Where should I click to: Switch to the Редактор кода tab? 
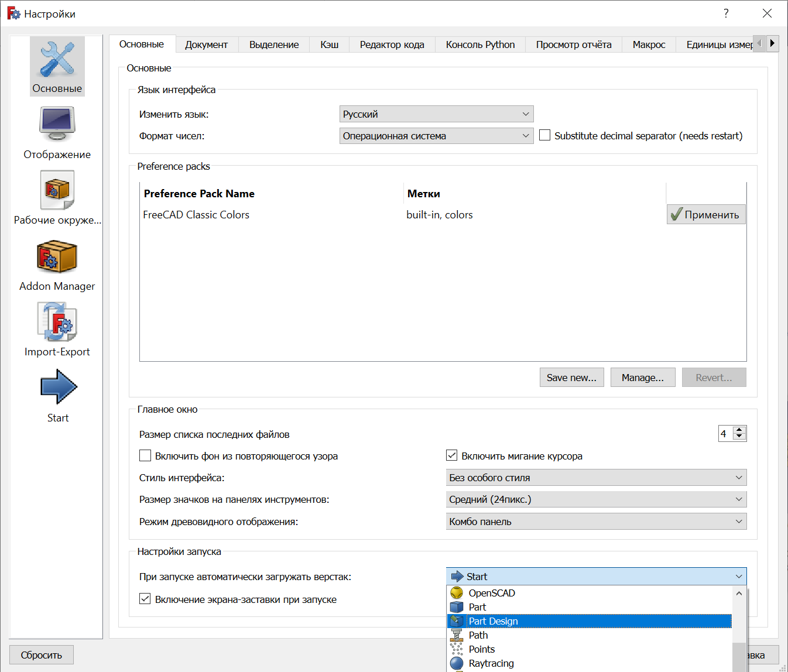point(392,44)
